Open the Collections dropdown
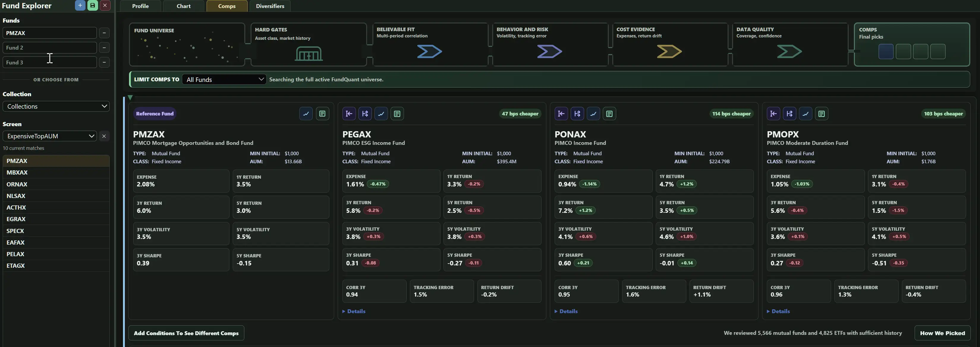Image resolution: width=980 pixels, height=347 pixels. coord(56,107)
